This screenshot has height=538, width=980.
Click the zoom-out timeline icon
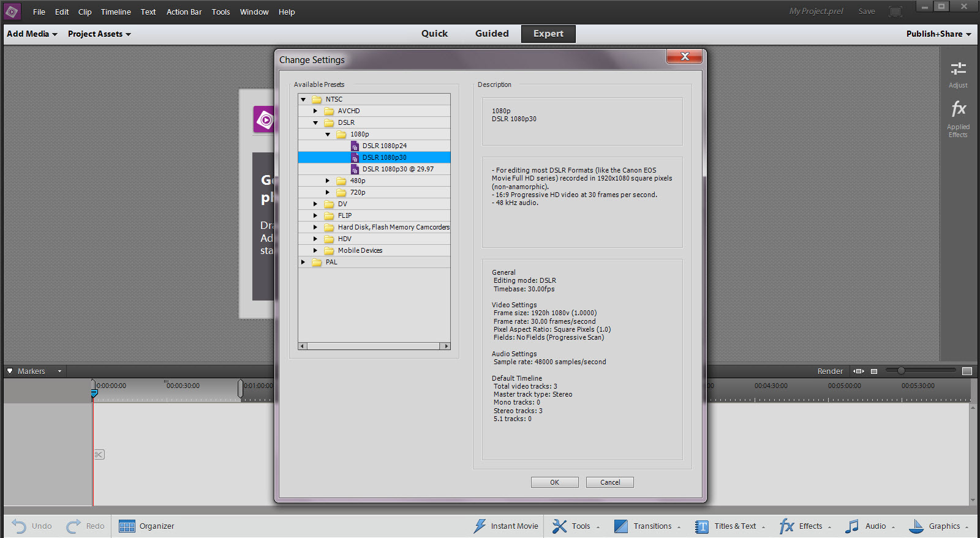(874, 371)
